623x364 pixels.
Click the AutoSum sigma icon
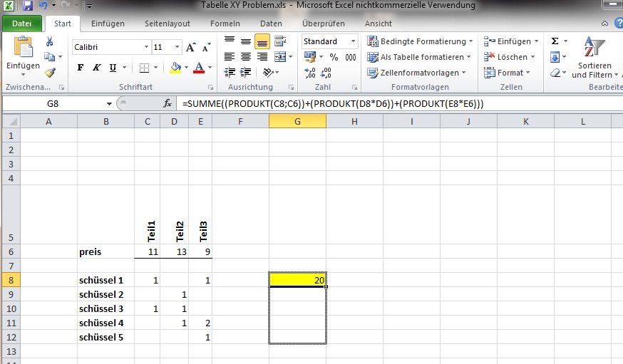(x=555, y=41)
